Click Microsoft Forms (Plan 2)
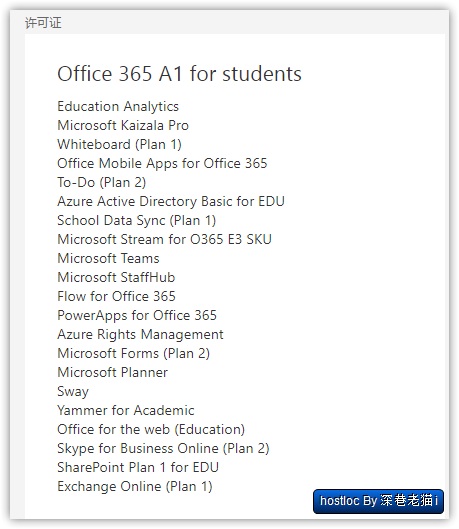The height and width of the screenshot is (529, 459). pos(134,354)
